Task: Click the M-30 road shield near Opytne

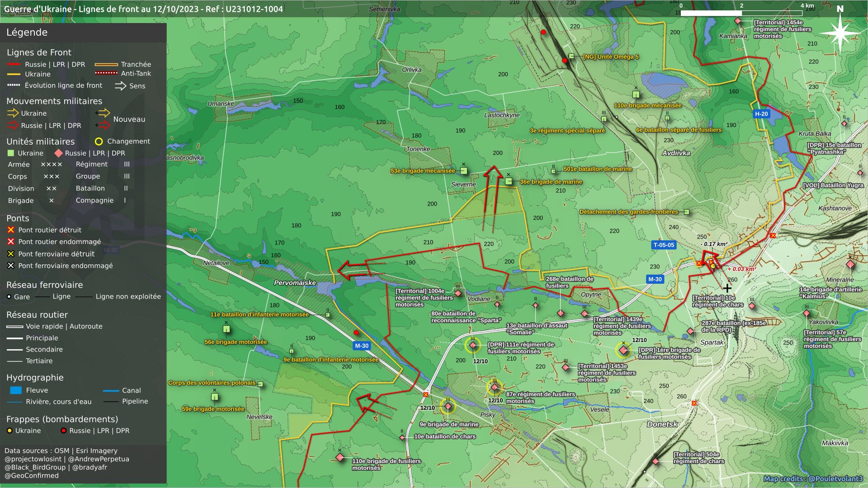Action: [x=655, y=279]
